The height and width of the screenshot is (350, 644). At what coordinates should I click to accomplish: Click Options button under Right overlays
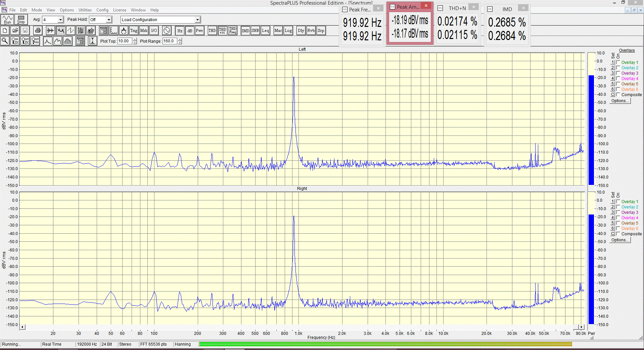click(620, 240)
